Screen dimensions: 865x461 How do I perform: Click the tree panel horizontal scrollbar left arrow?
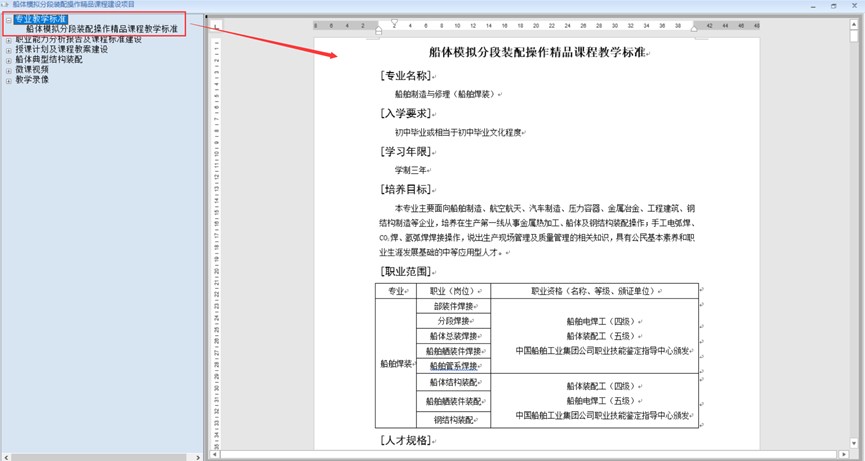click(5, 456)
